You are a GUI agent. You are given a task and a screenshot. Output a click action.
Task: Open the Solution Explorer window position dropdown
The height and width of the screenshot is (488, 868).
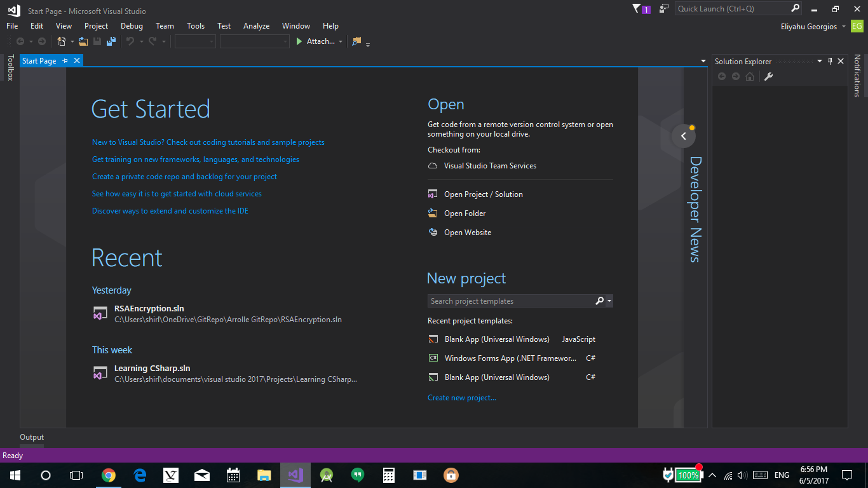click(820, 61)
